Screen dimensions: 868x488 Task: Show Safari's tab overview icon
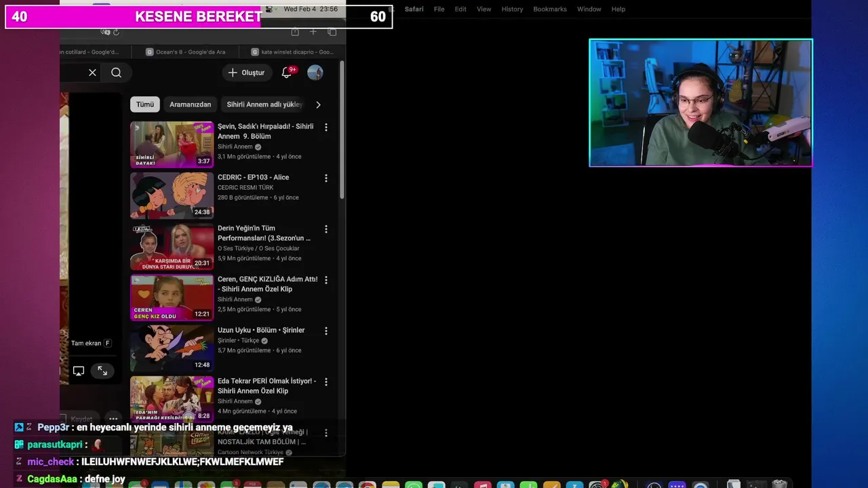click(332, 32)
